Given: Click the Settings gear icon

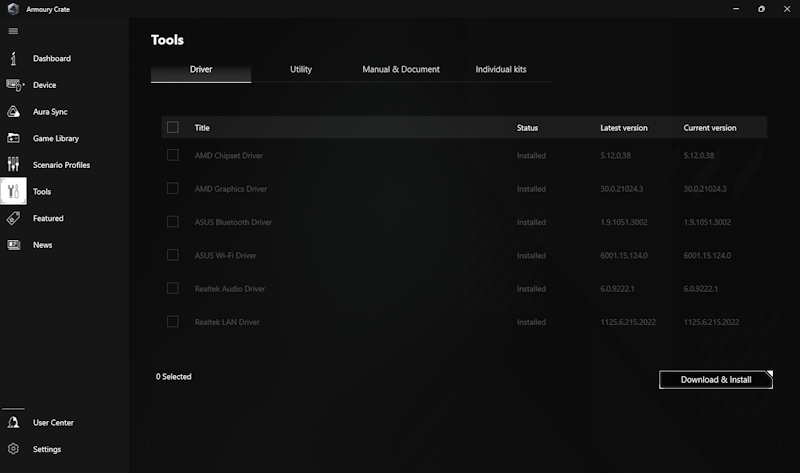Looking at the screenshot, I should [x=13, y=449].
